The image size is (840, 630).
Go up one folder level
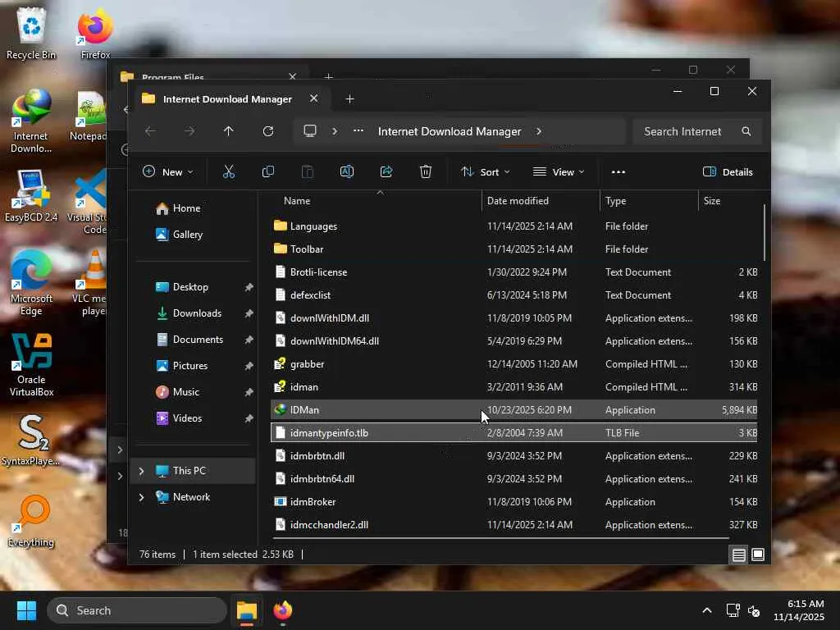point(229,131)
